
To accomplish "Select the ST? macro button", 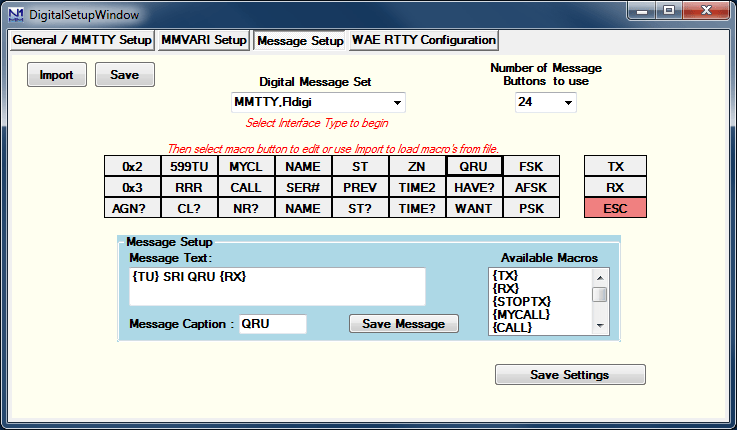I will click(x=360, y=208).
